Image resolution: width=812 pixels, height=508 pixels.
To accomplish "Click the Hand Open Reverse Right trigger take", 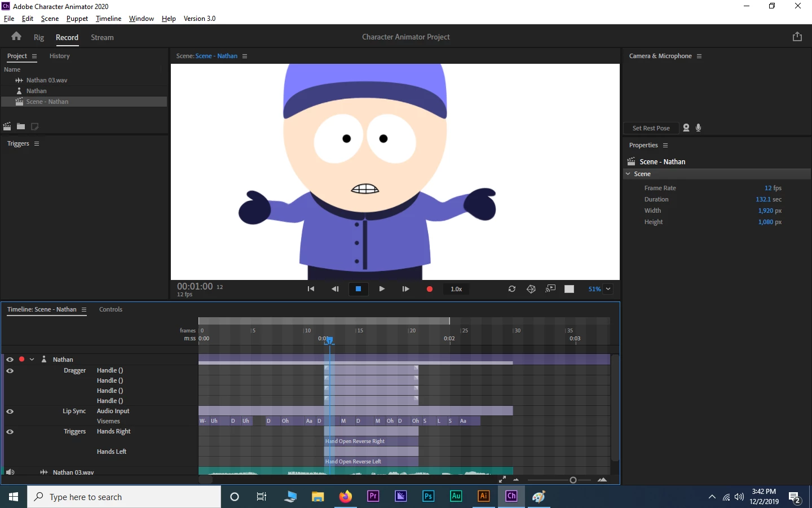I will (372, 441).
